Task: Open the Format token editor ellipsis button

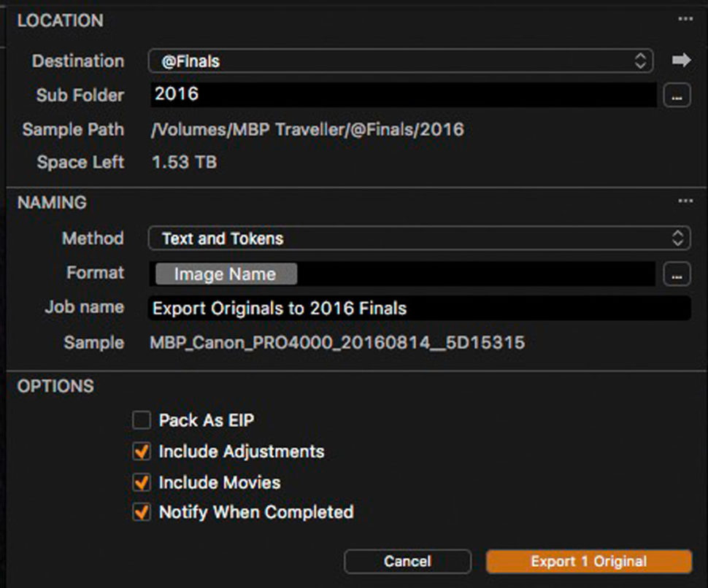Action: 677,274
